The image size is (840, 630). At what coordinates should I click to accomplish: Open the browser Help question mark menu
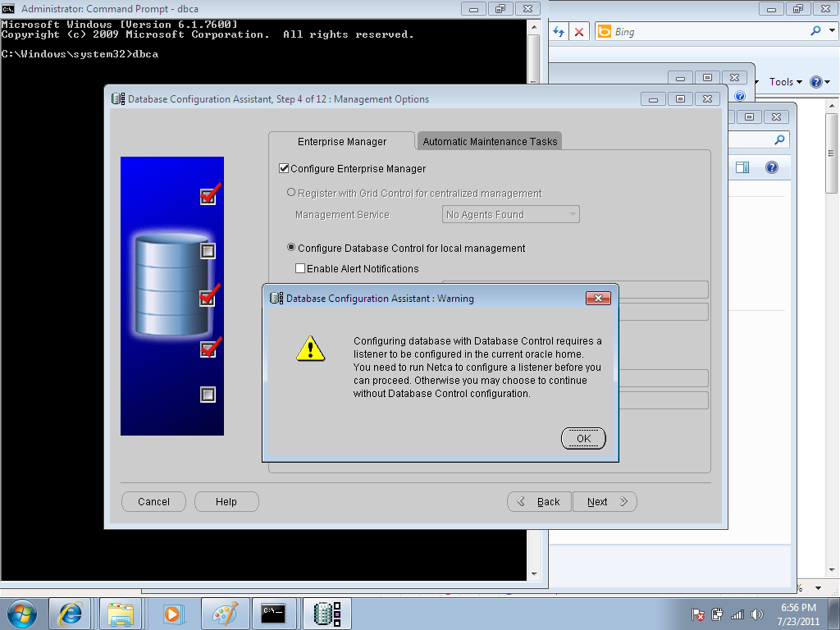(x=819, y=82)
